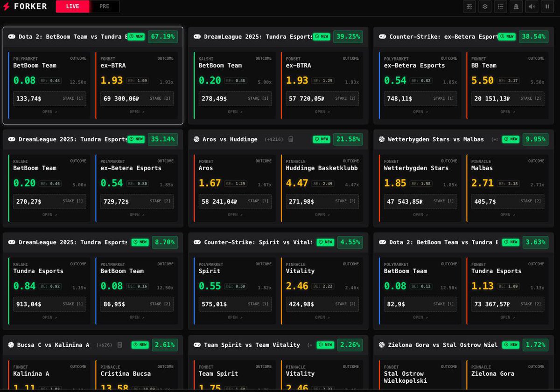The height and width of the screenshot is (392, 560).
Task: Click odds 2.46 for Vitality on Counter-Strike card
Action: pos(297,286)
